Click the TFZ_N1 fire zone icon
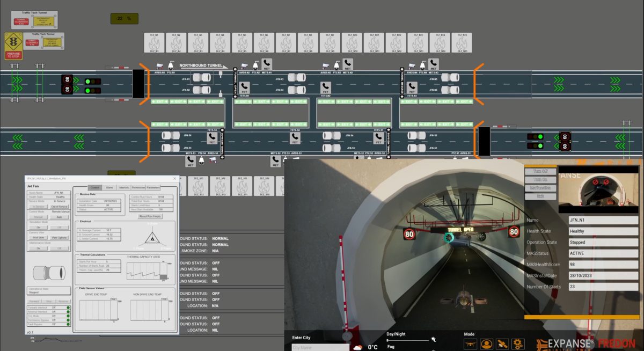This screenshot has width=644, height=351. [x=153, y=43]
